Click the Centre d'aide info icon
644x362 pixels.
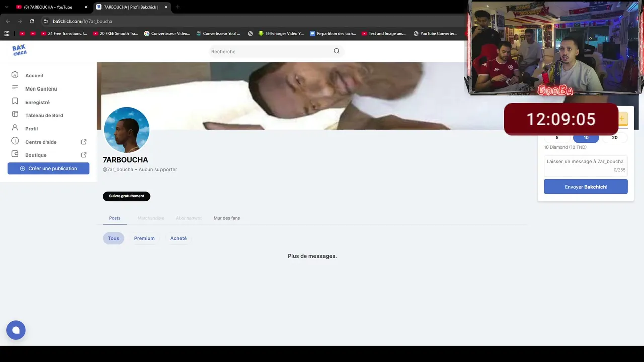(15, 141)
